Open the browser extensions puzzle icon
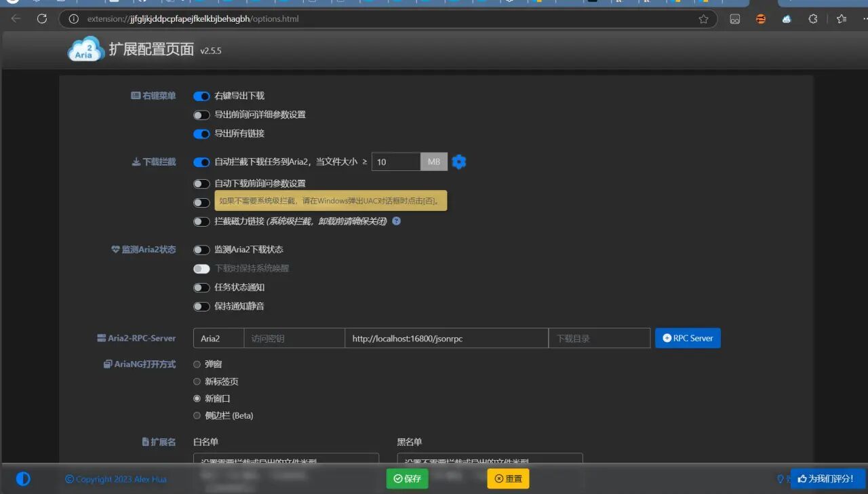The width and height of the screenshot is (868, 494). tap(813, 19)
